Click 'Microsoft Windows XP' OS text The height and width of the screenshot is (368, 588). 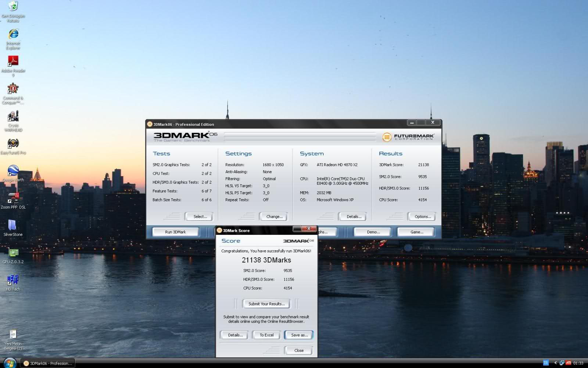[335, 200]
